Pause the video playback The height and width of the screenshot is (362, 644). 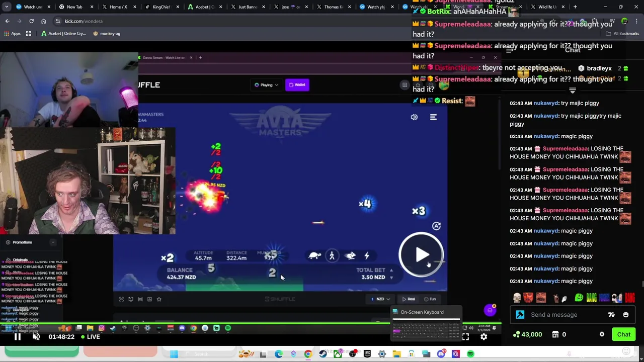(17, 337)
